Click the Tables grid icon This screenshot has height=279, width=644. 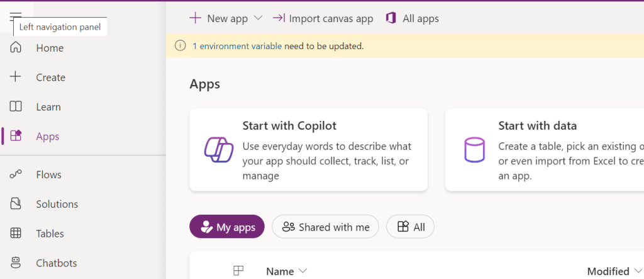tap(16, 233)
